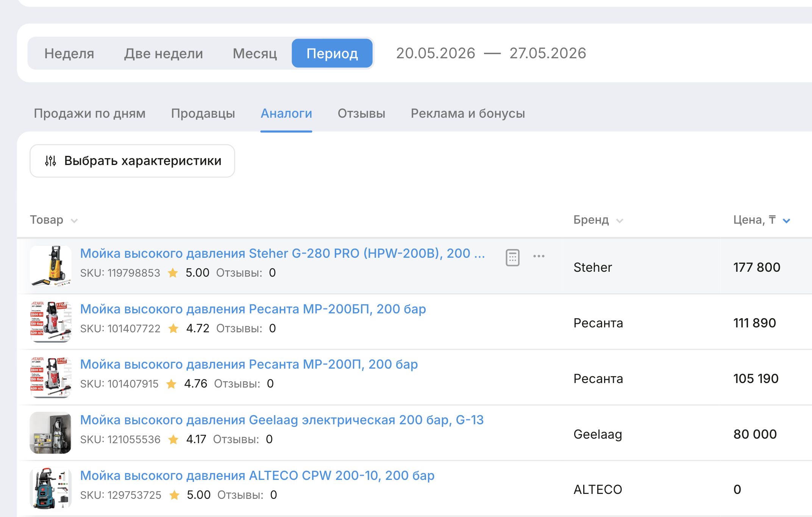The height and width of the screenshot is (517, 812).
Task: Open Реклама и бонусы tab
Action: 468,113
